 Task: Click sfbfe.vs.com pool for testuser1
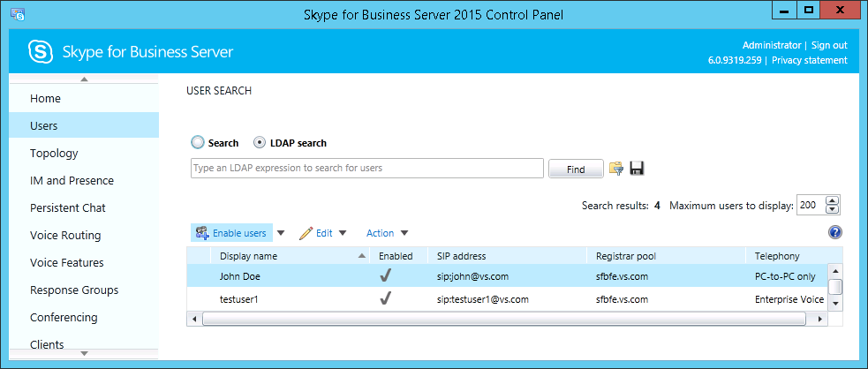coord(623,299)
